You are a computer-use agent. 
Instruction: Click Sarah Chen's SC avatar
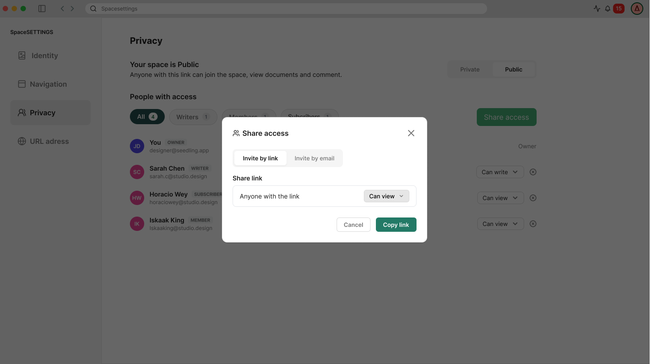(x=137, y=172)
